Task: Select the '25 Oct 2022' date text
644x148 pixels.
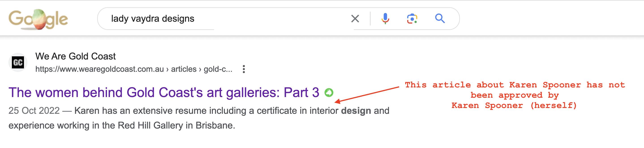Action: point(34,111)
